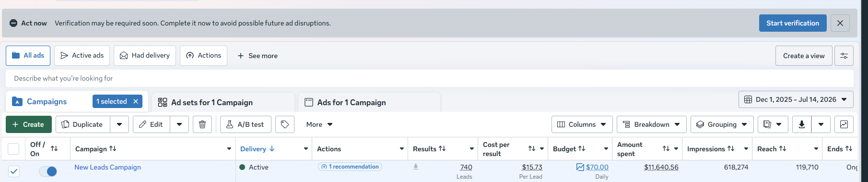Click the export download icon

pyautogui.click(x=801, y=124)
